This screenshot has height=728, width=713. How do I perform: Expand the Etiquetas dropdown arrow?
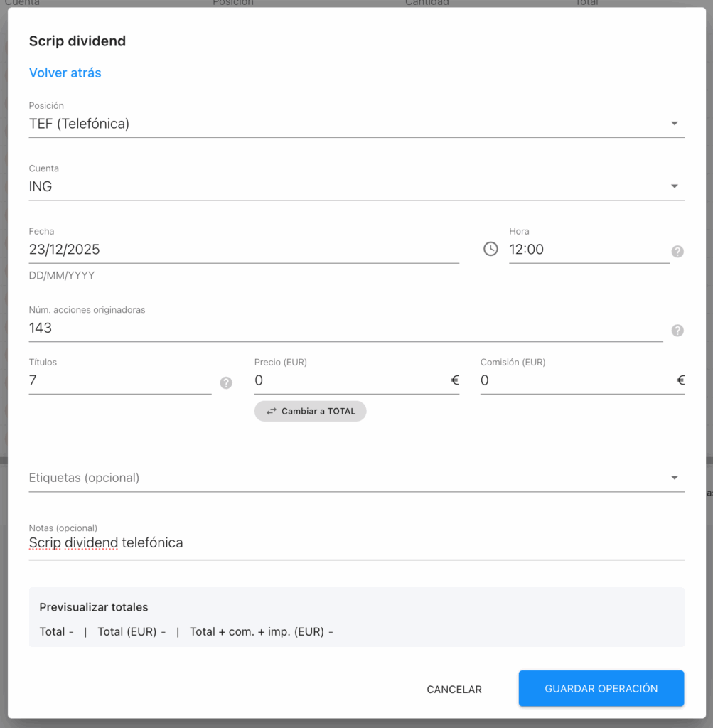tap(674, 478)
